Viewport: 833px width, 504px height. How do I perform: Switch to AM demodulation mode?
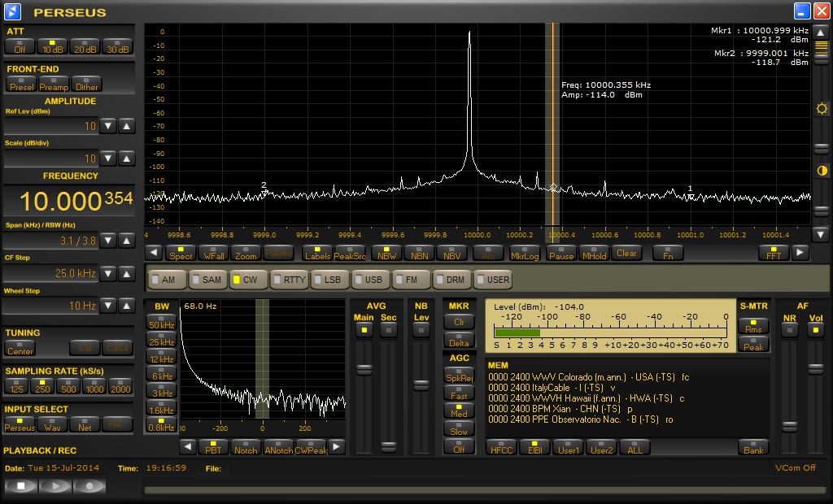tap(168, 280)
